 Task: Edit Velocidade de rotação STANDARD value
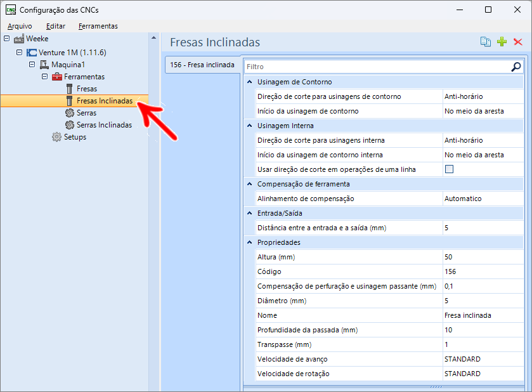[x=483, y=374]
